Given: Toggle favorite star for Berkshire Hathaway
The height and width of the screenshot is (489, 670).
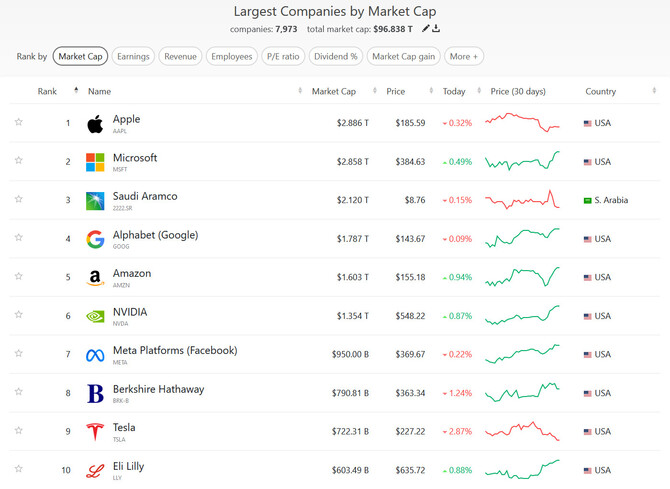Looking at the screenshot, I should coord(18,392).
